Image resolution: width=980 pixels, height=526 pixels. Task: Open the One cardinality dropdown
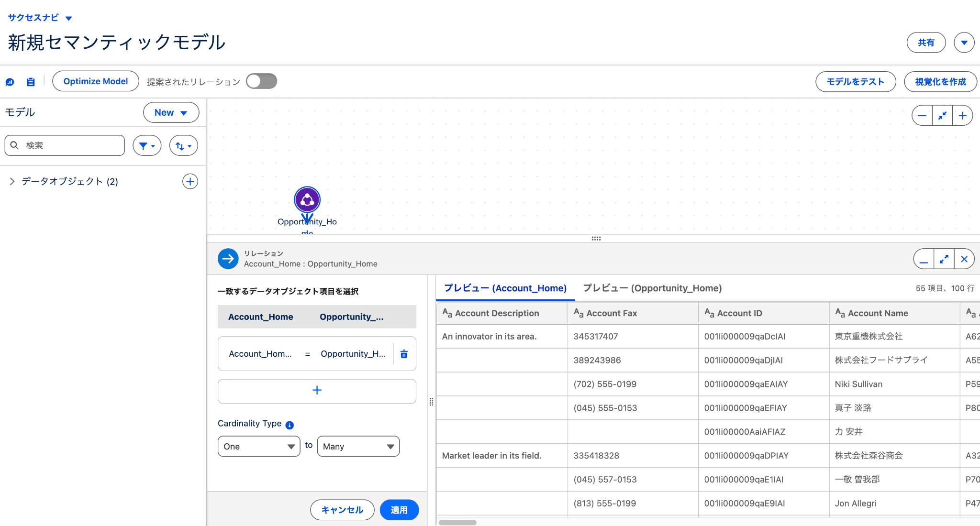point(258,446)
